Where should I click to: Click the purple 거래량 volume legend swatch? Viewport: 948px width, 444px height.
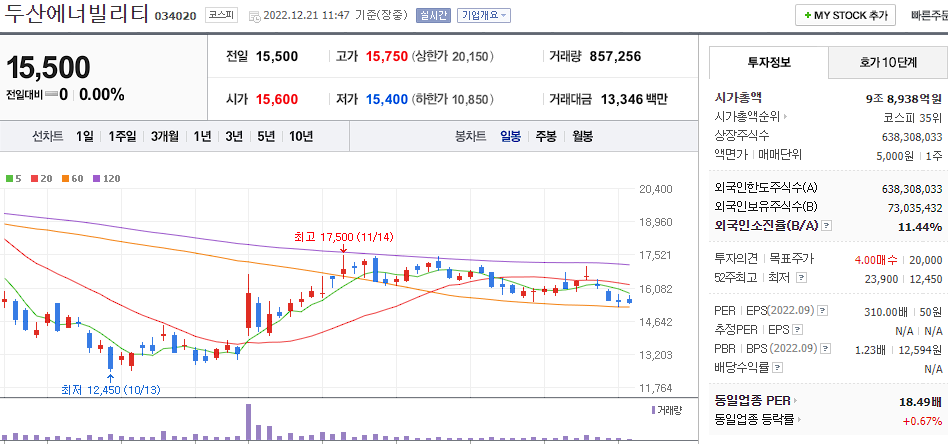pos(653,410)
